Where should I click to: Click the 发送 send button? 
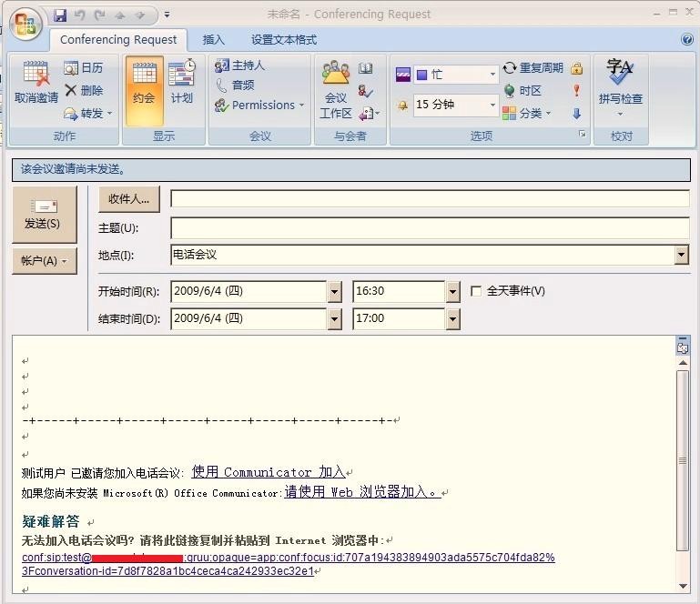click(x=42, y=215)
